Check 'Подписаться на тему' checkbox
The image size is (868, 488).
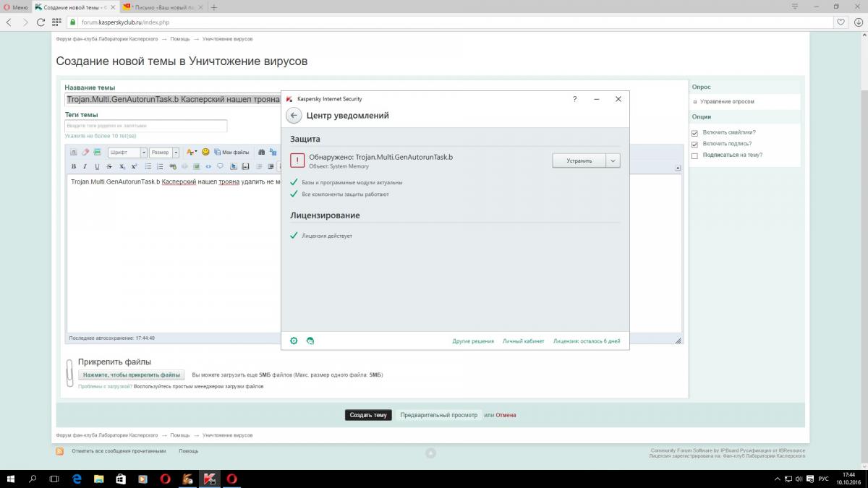pos(695,155)
